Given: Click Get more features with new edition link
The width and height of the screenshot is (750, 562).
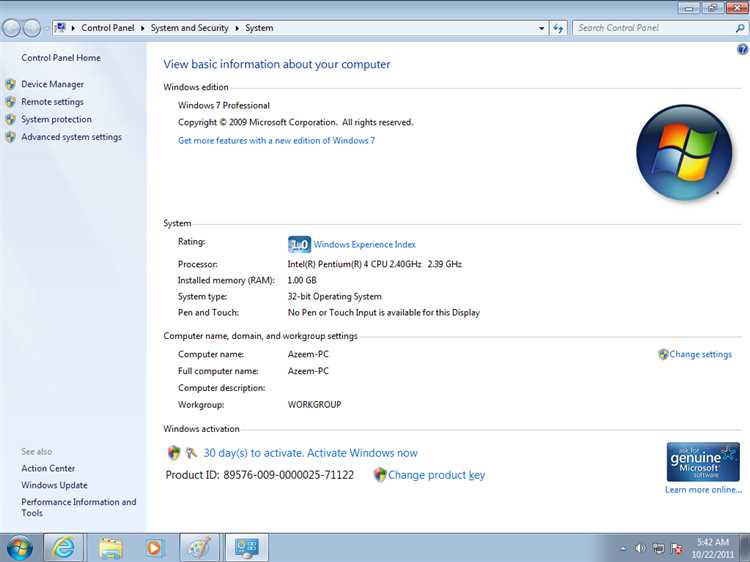Looking at the screenshot, I should 276,141.
